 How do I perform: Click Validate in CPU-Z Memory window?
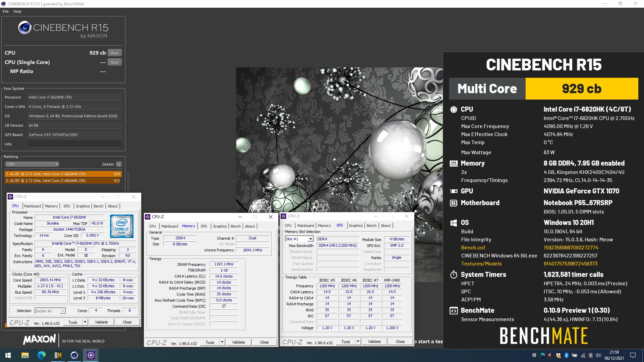click(x=238, y=342)
